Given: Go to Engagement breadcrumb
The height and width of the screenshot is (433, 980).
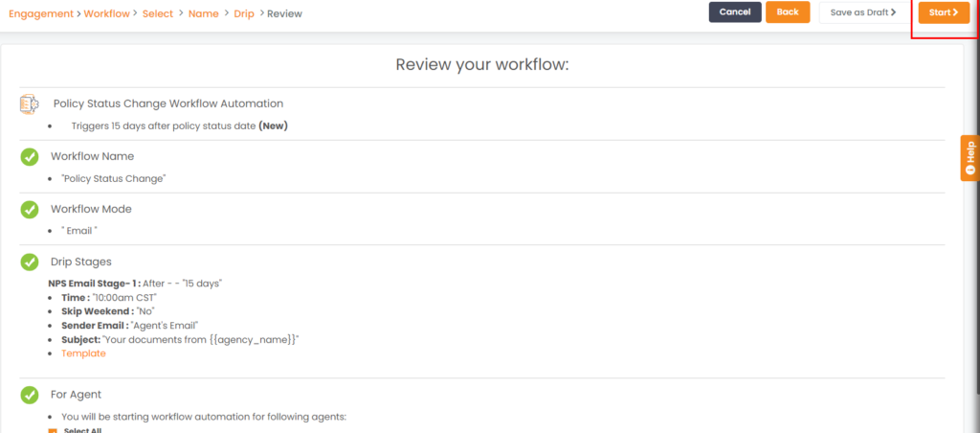Looking at the screenshot, I should [x=40, y=13].
